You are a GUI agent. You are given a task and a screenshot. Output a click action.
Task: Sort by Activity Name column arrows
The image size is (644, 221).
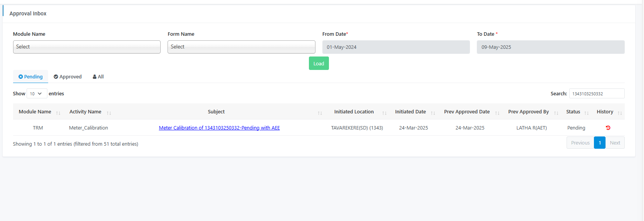pos(109,113)
